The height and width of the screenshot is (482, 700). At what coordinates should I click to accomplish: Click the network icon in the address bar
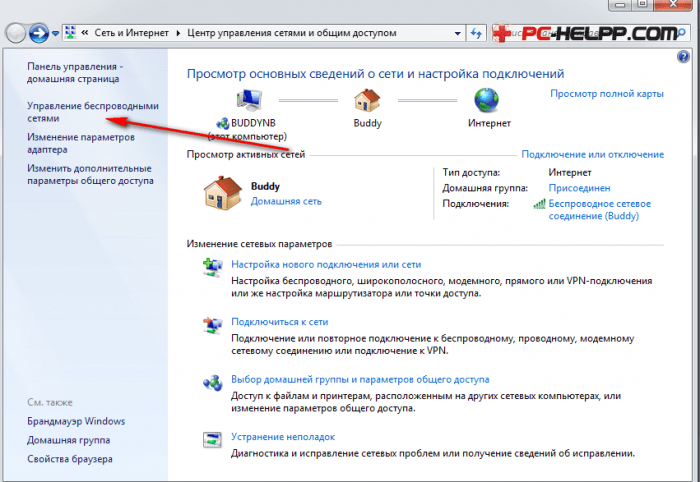click(71, 33)
